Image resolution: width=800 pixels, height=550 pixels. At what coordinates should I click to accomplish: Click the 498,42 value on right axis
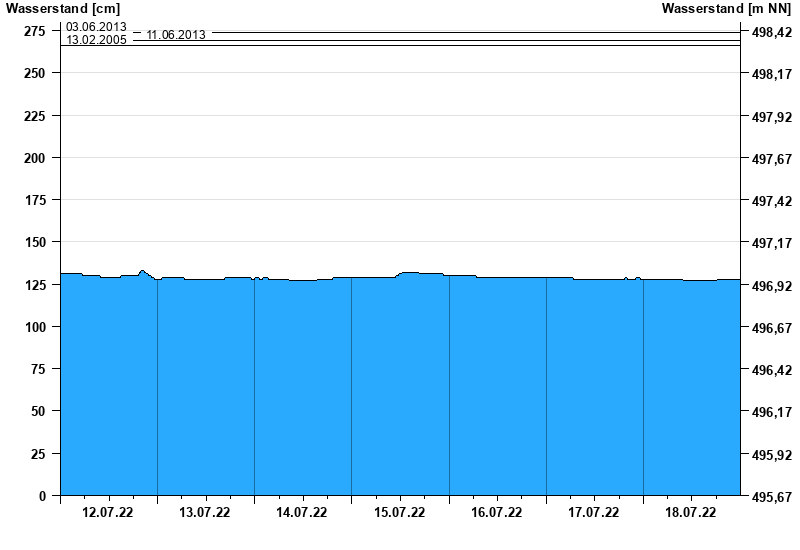[771, 33]
